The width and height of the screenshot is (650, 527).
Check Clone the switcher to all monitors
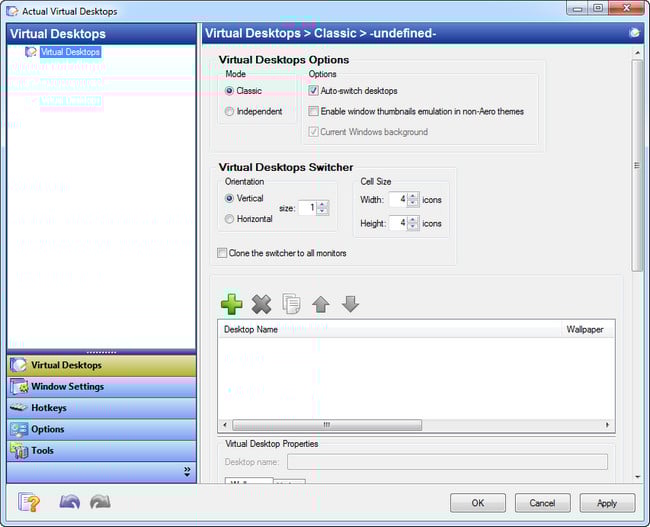point(222,253)
